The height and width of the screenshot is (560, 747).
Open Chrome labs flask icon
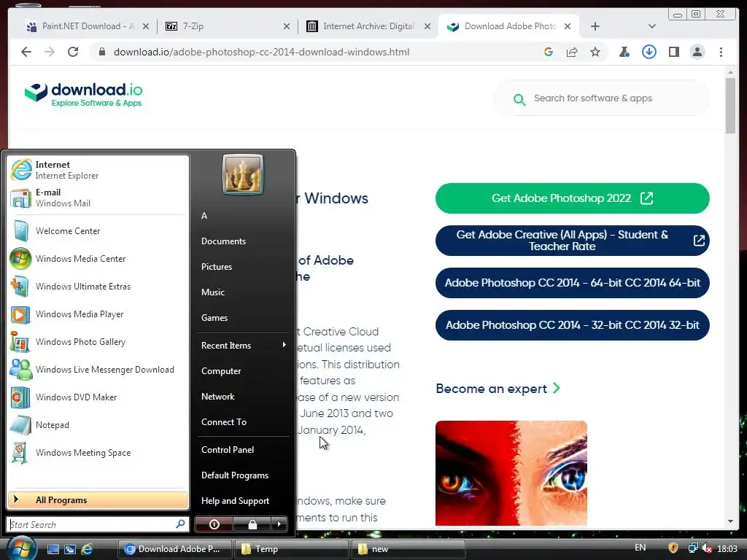624,52
